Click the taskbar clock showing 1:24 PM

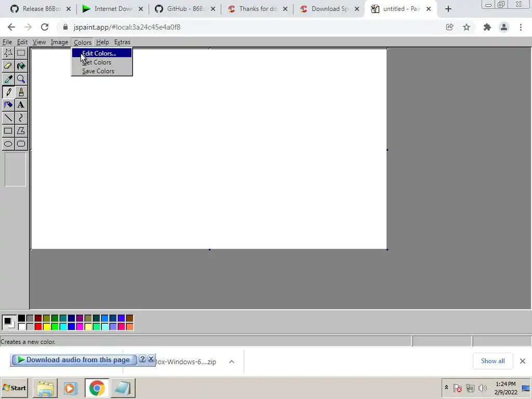tap(506, 388)
